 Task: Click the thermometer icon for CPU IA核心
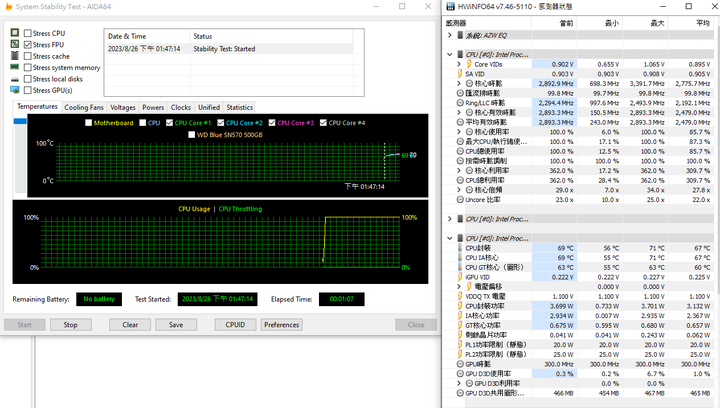click(x=460, y=257)
